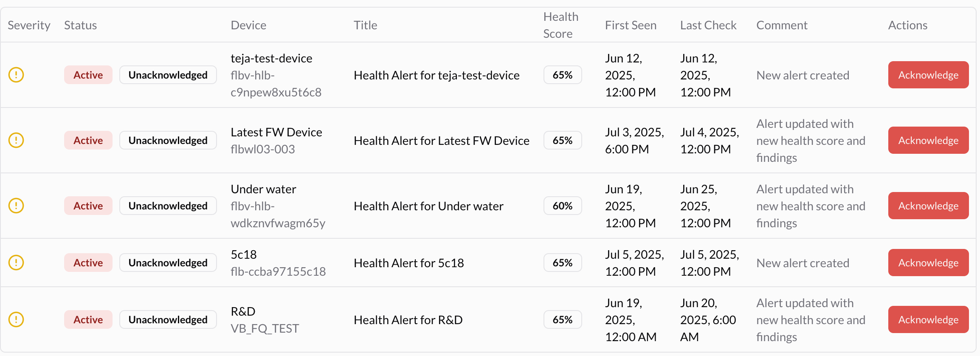Click severity warning icon for Latest FW Device
Screen dimensions: 980x356
tap(16, 140)
